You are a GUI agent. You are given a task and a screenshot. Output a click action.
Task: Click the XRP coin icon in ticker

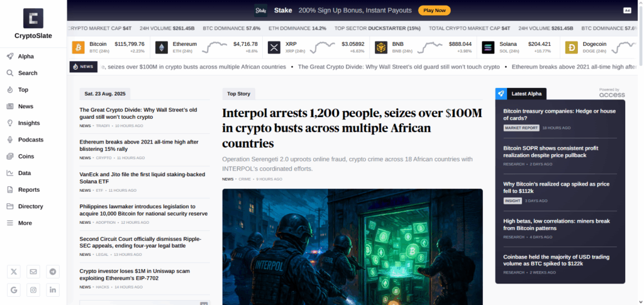pos(274,47)
